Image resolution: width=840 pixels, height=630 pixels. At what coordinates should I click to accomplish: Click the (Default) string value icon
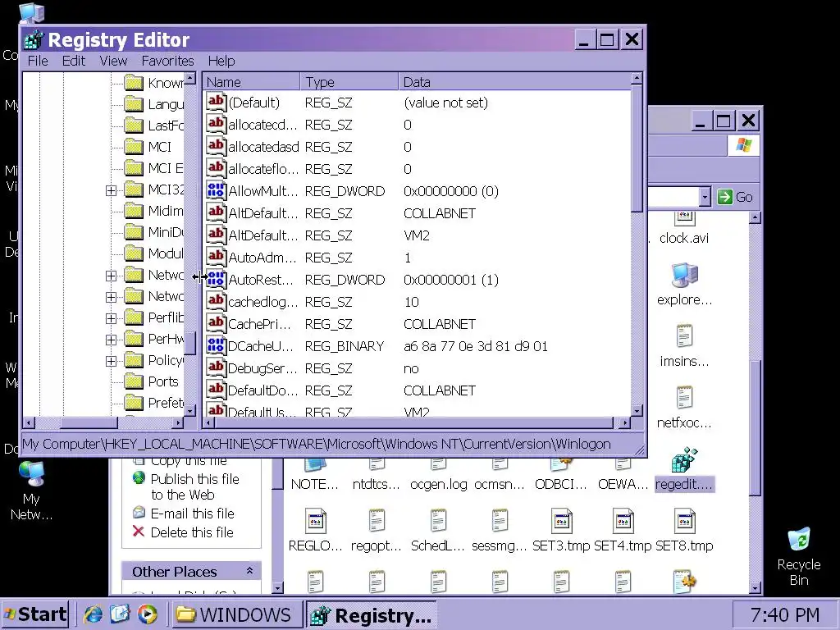[x=216, y=103]
